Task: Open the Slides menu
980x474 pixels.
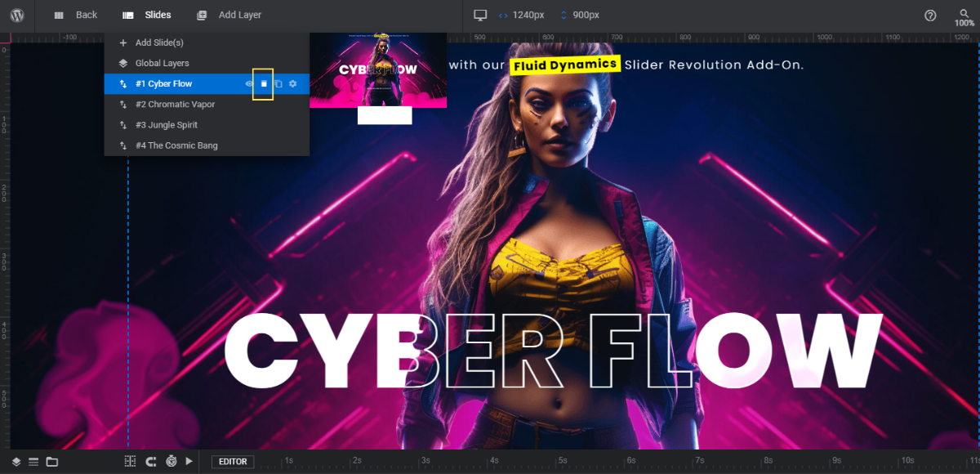Action: click(x=147, y=15)
